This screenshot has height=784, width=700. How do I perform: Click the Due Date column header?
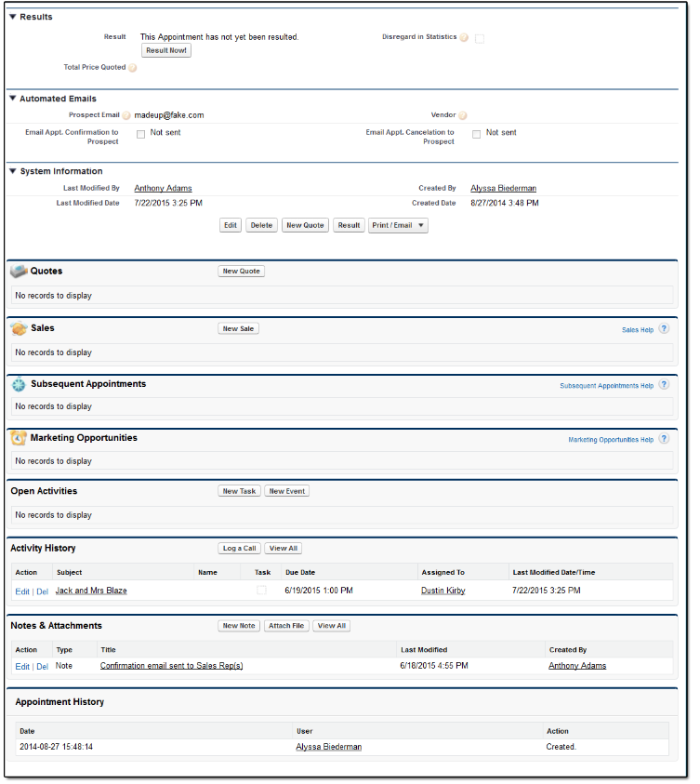pyautogui.click(x=300, y=573)
